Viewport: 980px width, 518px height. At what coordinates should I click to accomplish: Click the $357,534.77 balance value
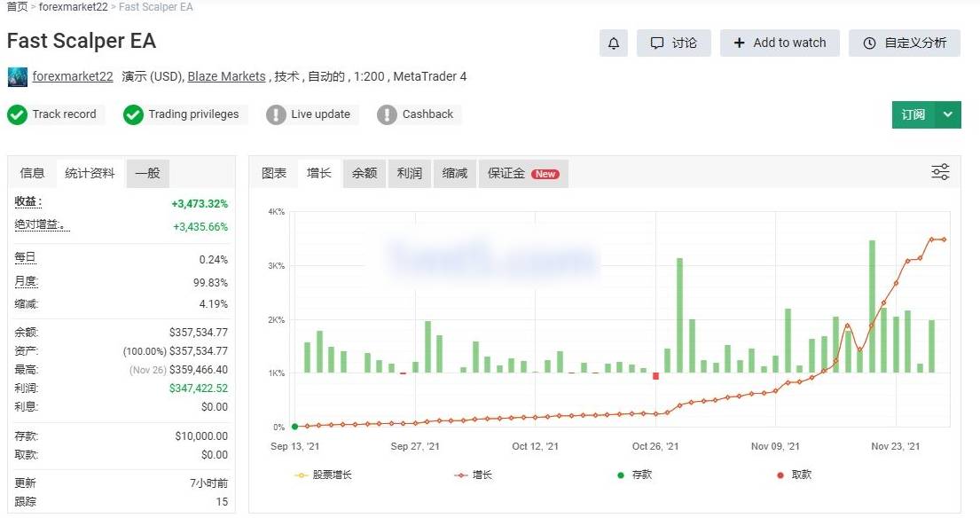[198, 333]
